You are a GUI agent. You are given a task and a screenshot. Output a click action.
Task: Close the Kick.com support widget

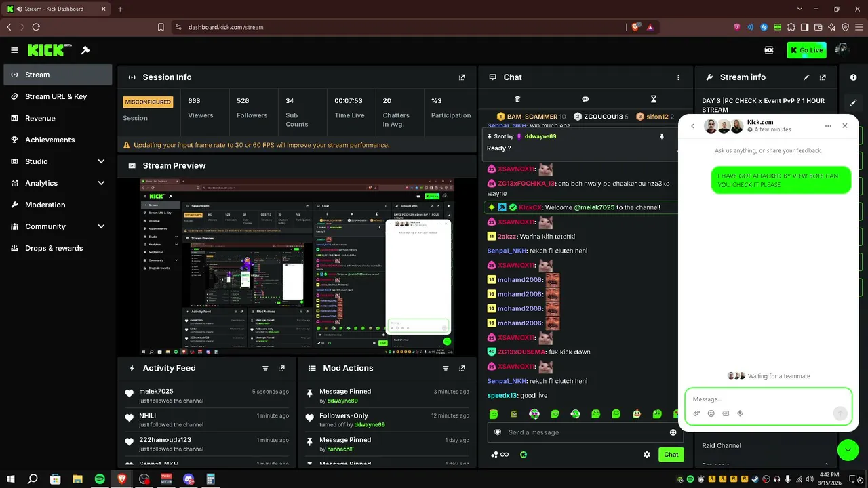click(x=845, y=126)
